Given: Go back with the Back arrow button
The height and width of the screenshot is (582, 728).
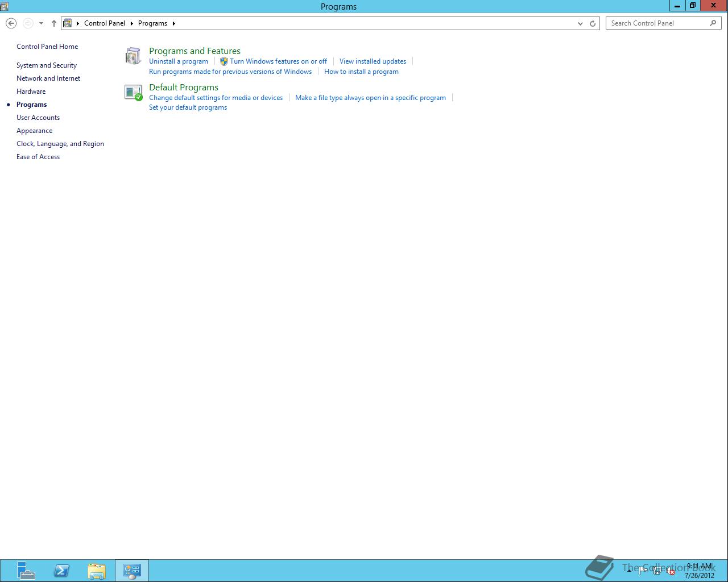Looking at the screenshot, I should [x=11, y=23].
